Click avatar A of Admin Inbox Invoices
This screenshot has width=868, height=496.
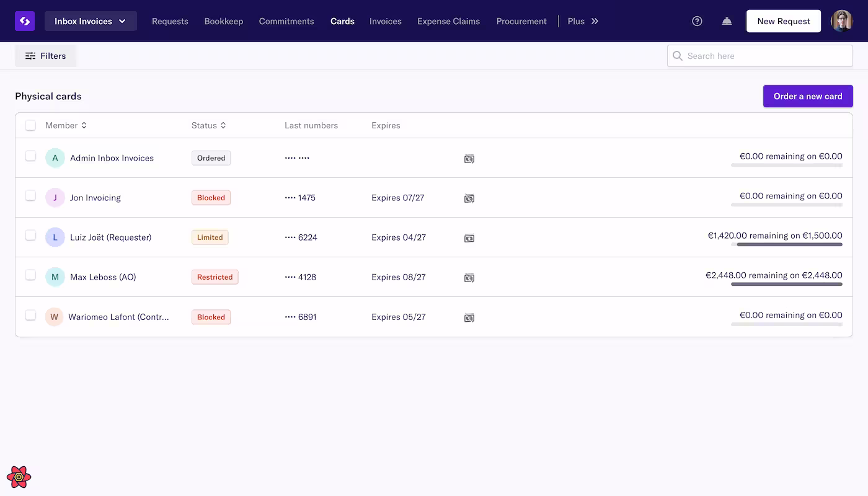point(55,158)
